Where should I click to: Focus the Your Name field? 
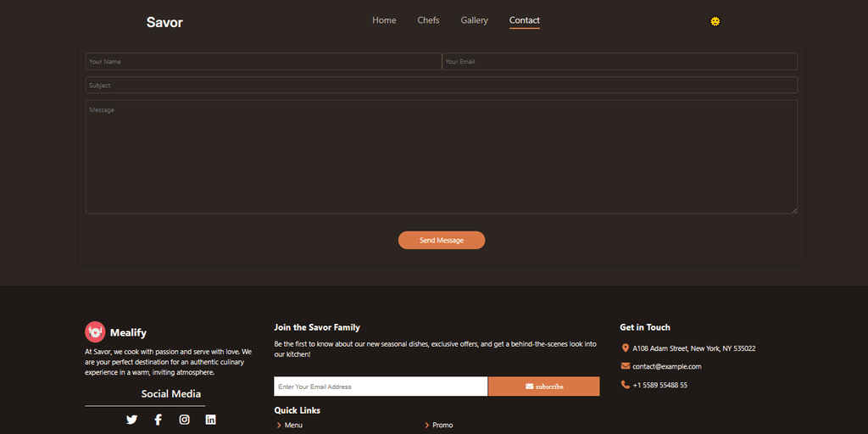pyautogui.click(x=263, y=62)
